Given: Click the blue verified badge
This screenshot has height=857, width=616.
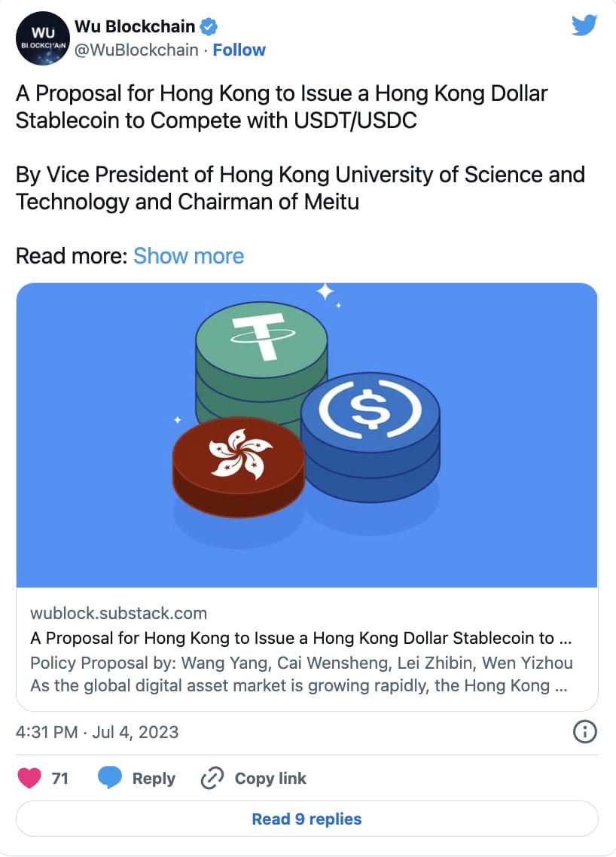Looking at the screenshot, I should (209, 26).
